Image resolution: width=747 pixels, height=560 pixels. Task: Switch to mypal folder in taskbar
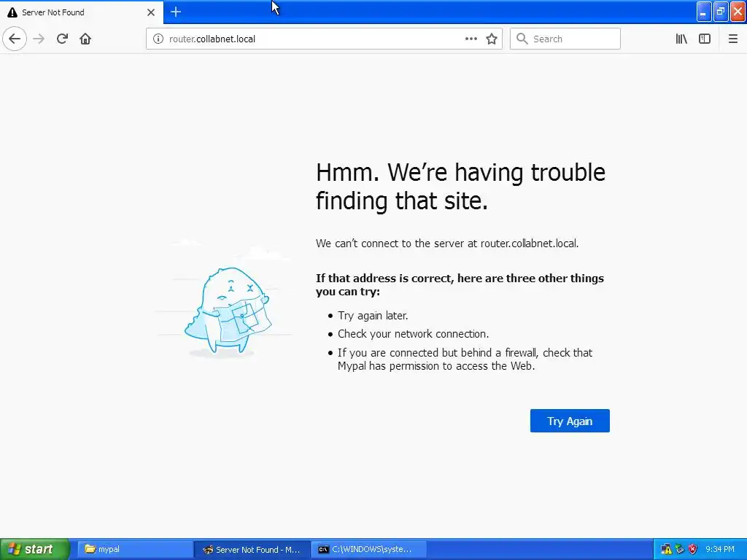pyautogui.click(x=135, y=549)
